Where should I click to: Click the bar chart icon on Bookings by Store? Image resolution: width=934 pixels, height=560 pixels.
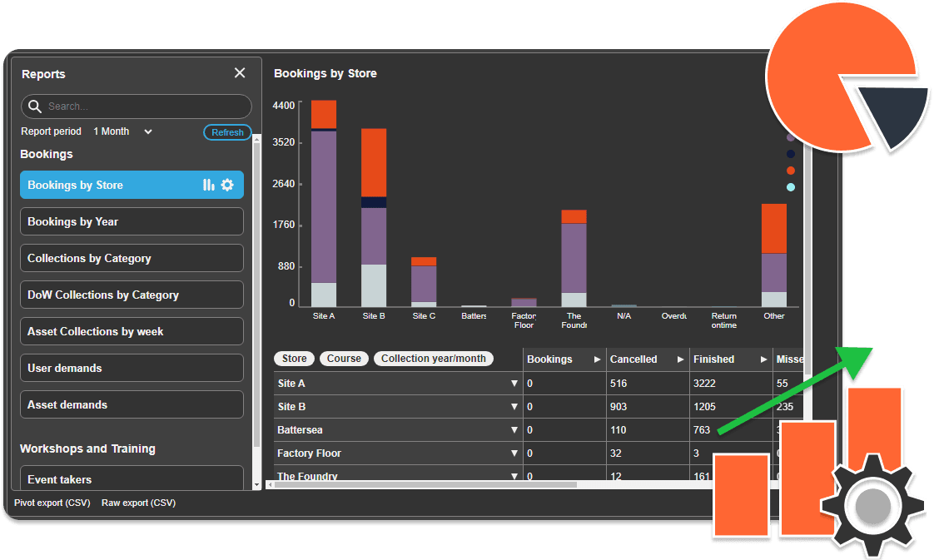tap(208, 185)
